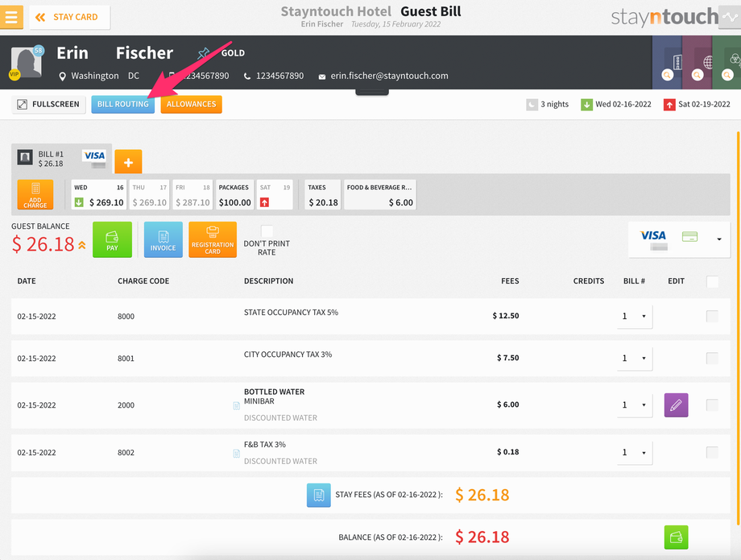741x560 pixels.
Task: Select the THU 17 day tile
Action: point(149,194)
